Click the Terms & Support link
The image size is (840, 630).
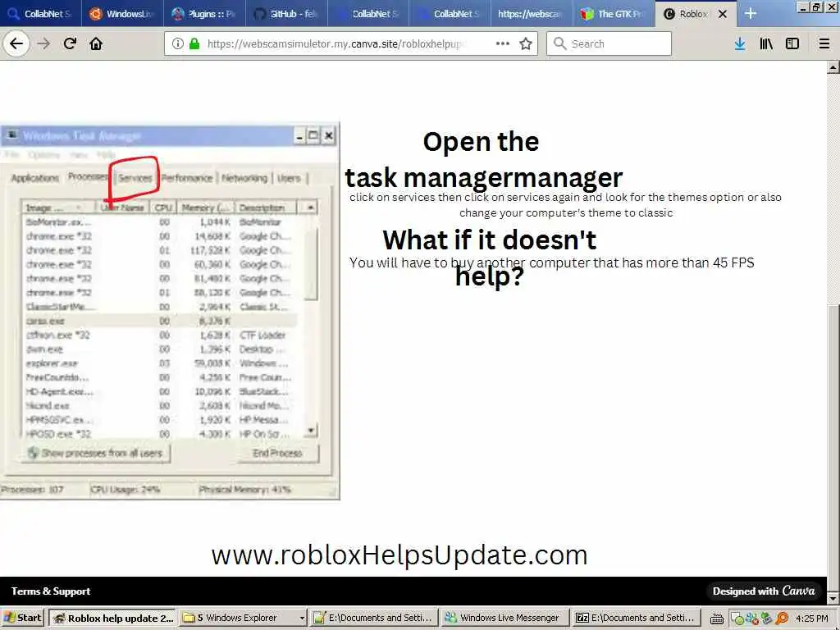(51, 591)
